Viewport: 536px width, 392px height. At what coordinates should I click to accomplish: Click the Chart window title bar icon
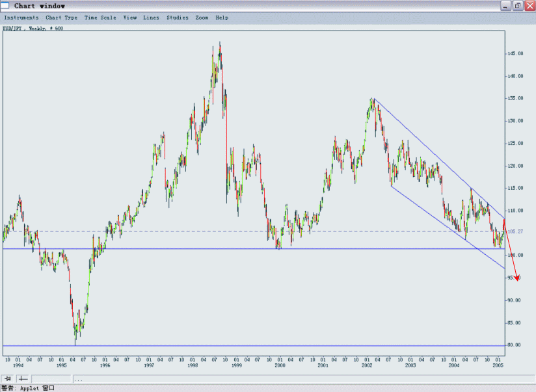[5, 5]
